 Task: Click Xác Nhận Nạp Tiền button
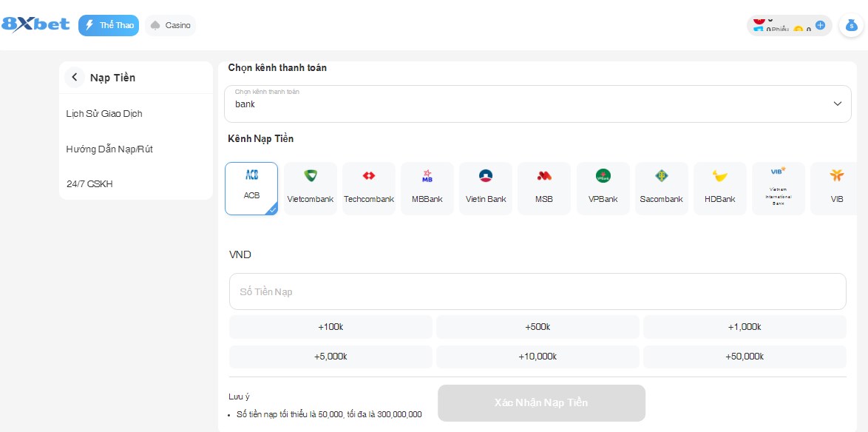[541, 402]
